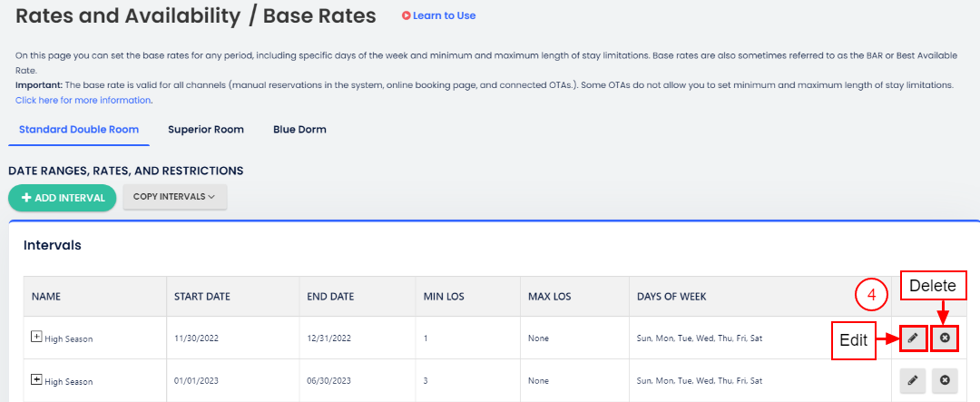
Task: Switch to the Superior Room tab
Action: (x=206, y=130)
